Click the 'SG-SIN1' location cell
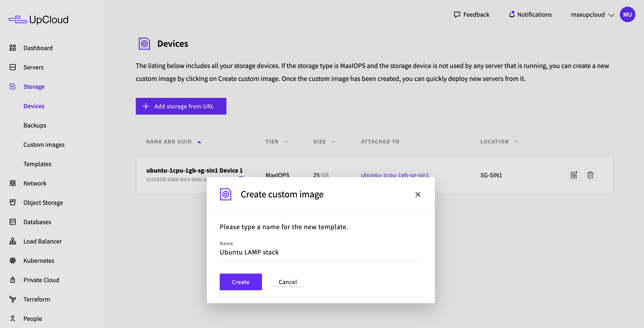 (491, 175)
